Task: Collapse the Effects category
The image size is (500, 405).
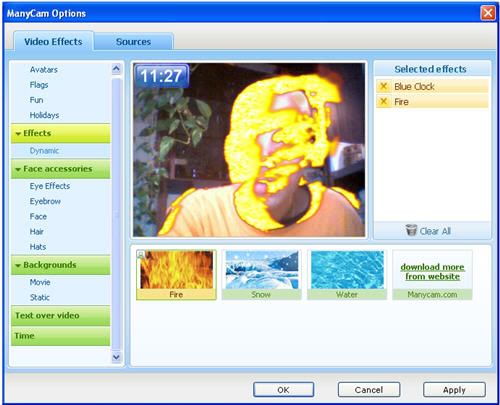Action: tap(18, 134)
